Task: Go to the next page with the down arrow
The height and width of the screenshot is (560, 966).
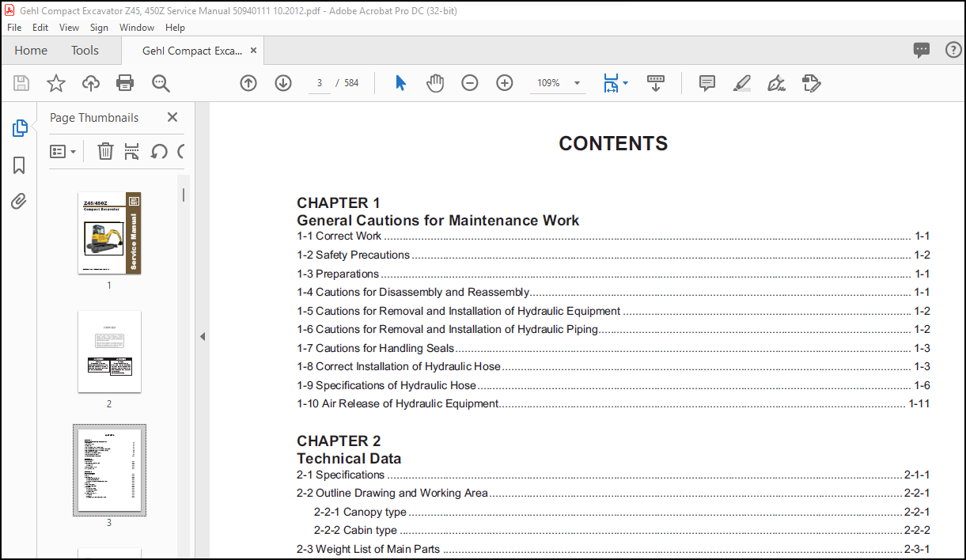Action: [283, 83]
